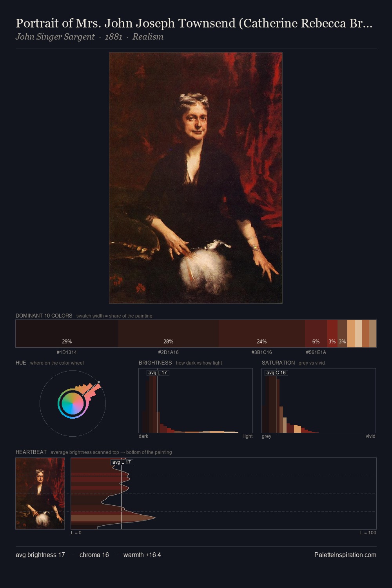Screen dimensions: 392x588
Task: Click the saturation histogram chart
Action: (x=319, y=401)
